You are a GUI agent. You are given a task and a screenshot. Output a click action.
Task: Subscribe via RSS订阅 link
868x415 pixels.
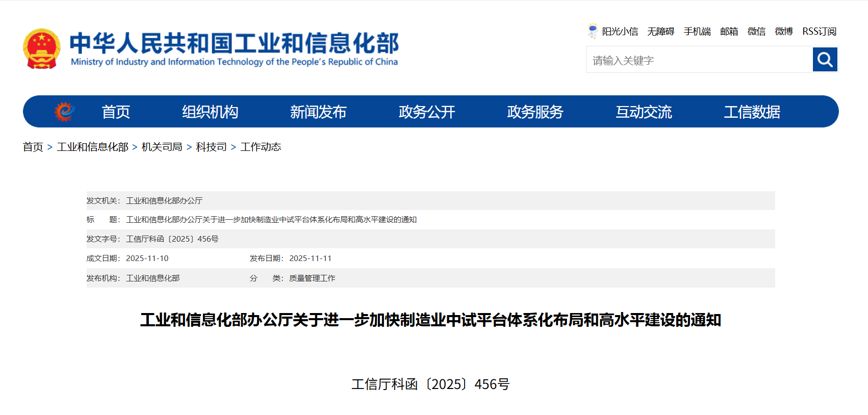(819, 32)
